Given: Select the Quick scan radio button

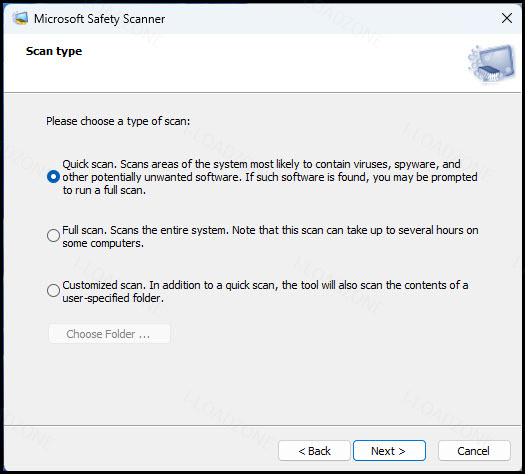Looking at the screenshot, I should 53,177.
